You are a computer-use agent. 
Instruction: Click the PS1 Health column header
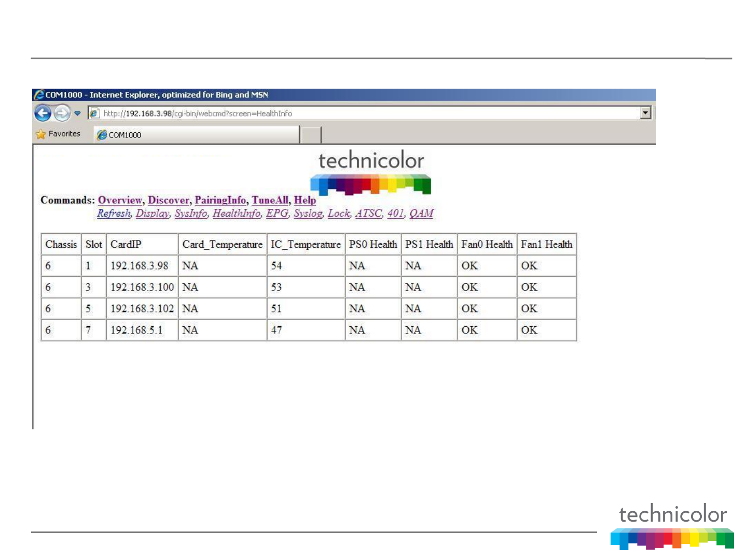[x=429, y=244]
